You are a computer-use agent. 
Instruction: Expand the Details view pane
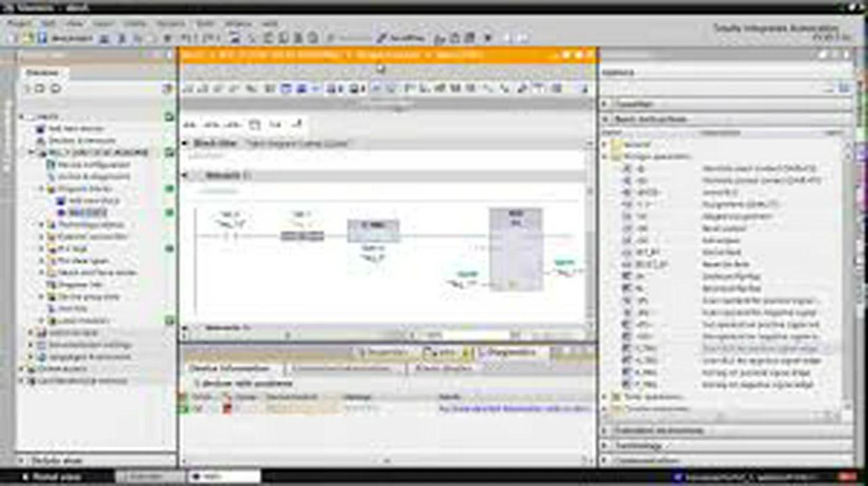(21, 461)
